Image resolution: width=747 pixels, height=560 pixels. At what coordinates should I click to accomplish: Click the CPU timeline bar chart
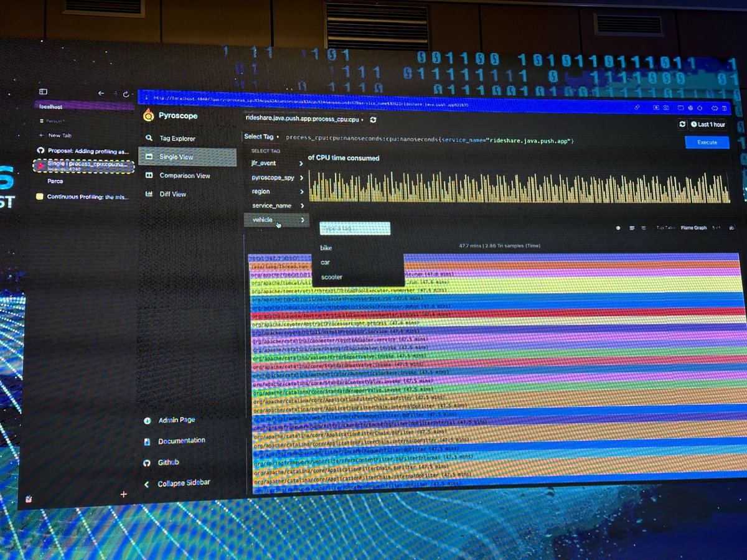[x=519, y=187]
